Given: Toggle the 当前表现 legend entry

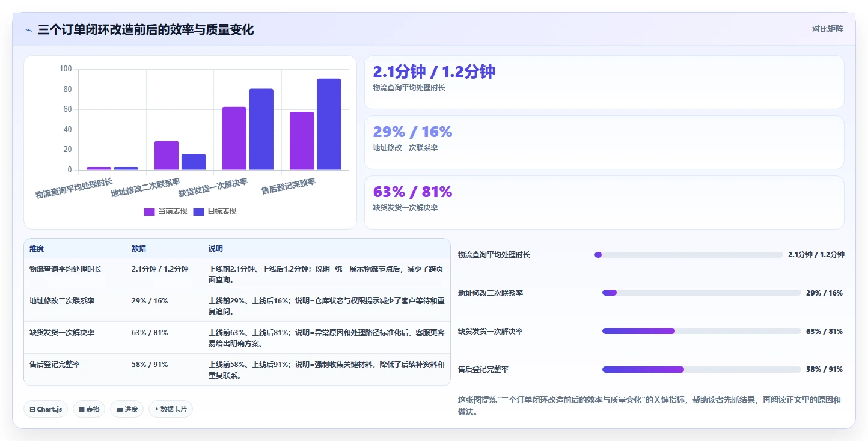Looking at the screenshot, I should [165, 211].
